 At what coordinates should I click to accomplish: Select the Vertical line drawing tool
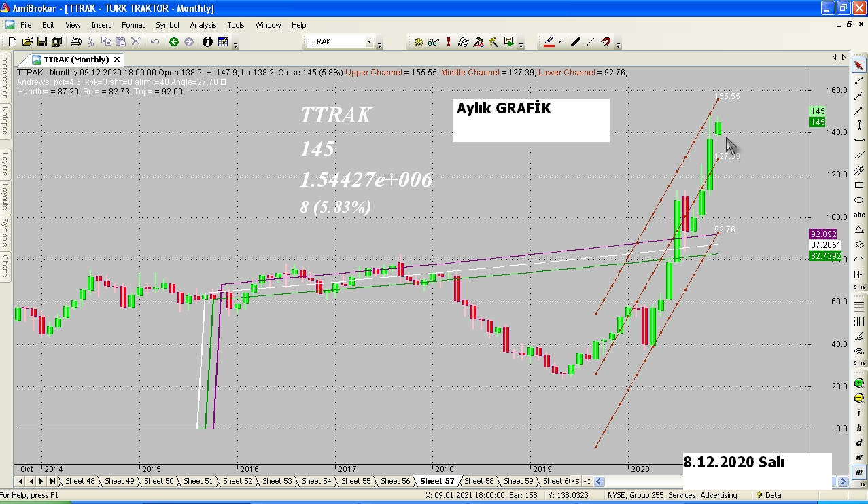click(x=859, y=125)
